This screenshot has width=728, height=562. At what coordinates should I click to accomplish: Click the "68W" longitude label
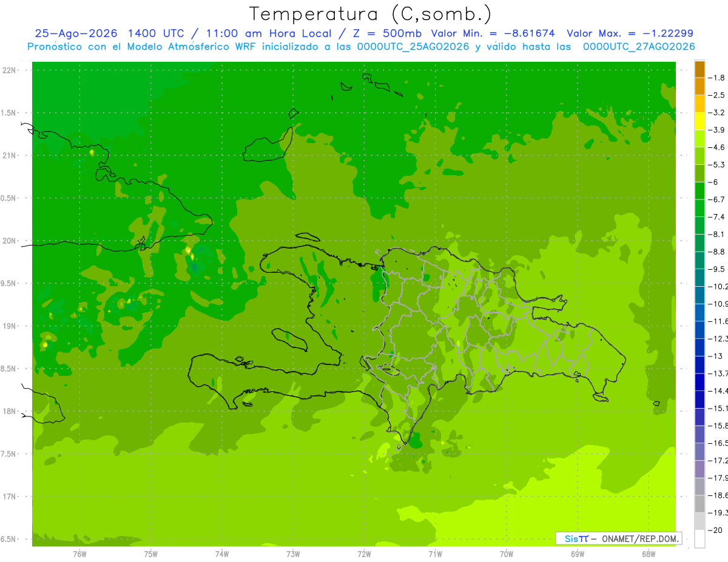[x=648, y=554]
